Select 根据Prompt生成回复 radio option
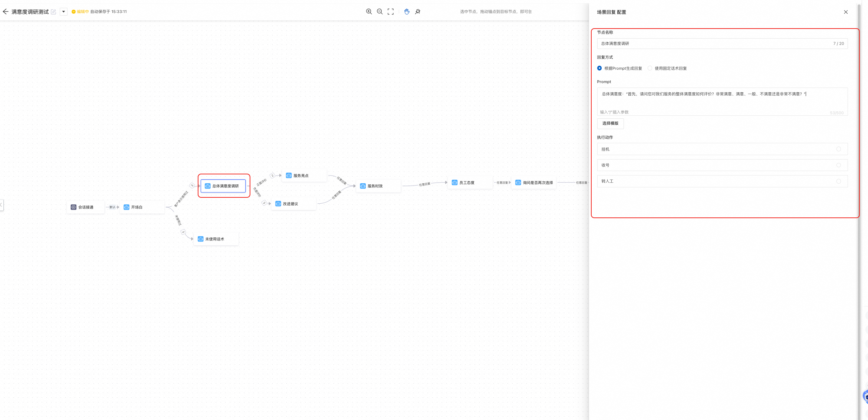868x420 pixels. 599,68
